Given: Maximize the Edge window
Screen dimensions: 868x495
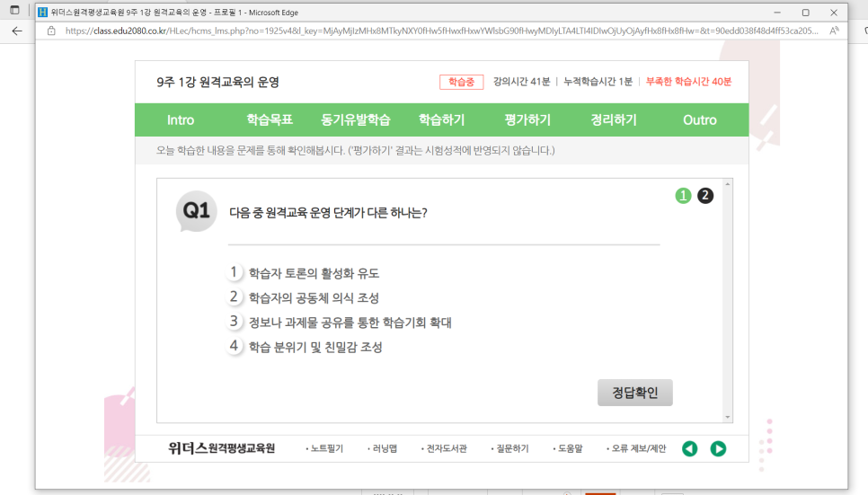Looking at the screenshot, I should tap(805, 13).
